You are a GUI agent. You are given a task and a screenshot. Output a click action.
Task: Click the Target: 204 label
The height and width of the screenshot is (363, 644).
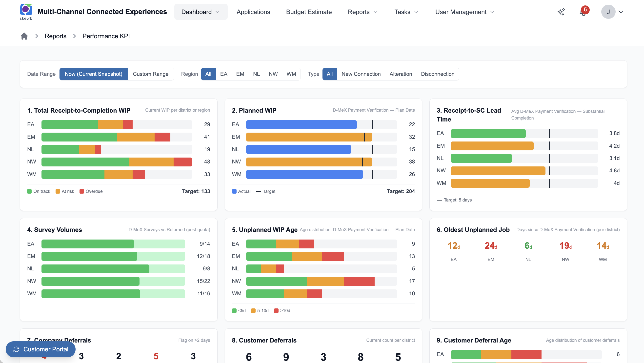401,191
